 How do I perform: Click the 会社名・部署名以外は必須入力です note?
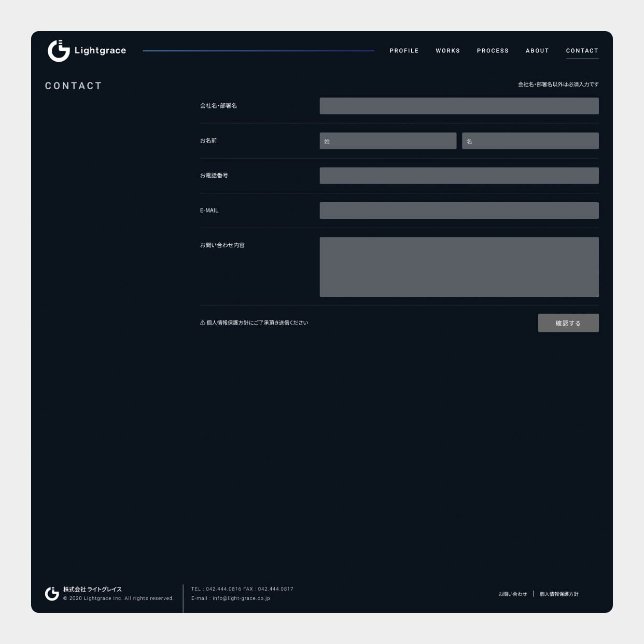coord(558,84)
